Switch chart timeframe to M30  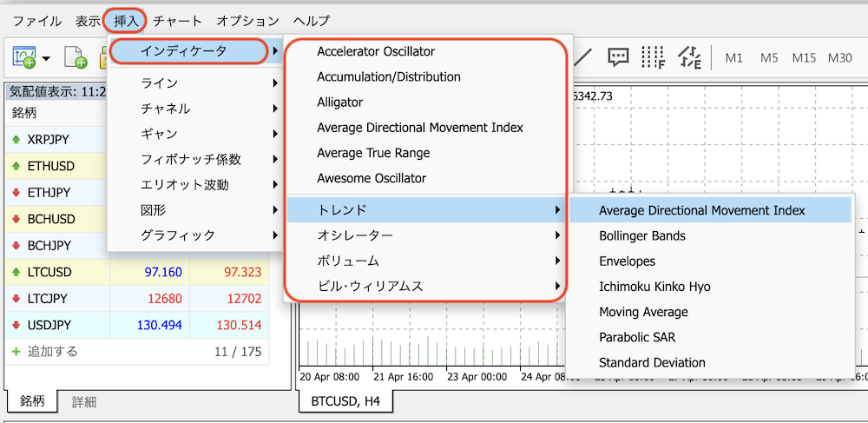click(839, 57)
